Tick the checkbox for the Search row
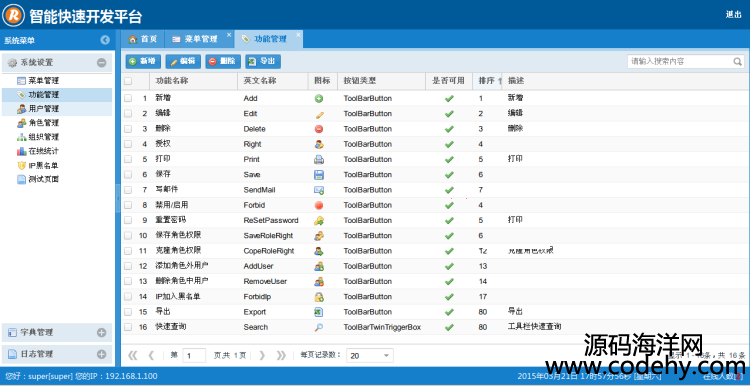This screenshot has width=750, height=386. tap(128, 327)
